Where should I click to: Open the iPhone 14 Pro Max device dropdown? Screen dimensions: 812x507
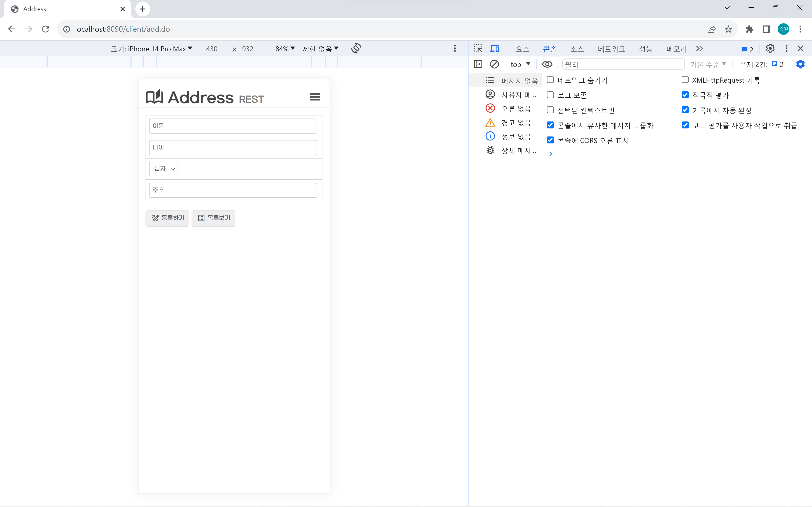click(152, 49)
